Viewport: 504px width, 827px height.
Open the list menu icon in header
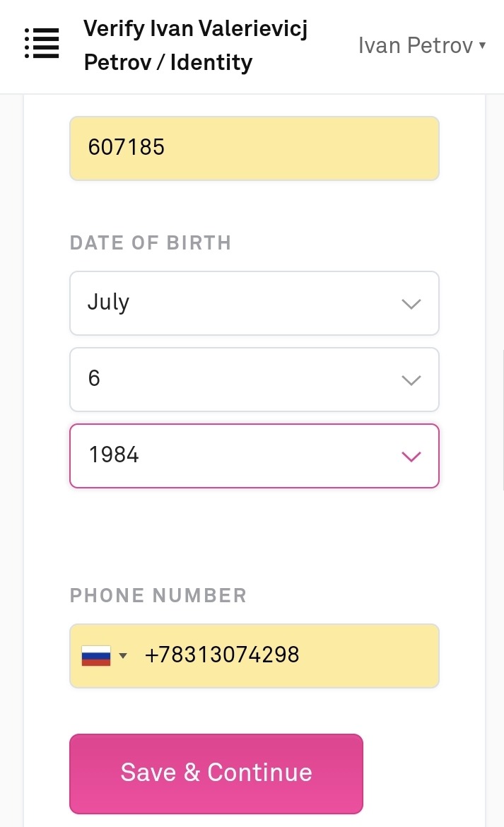coord(42,44)
